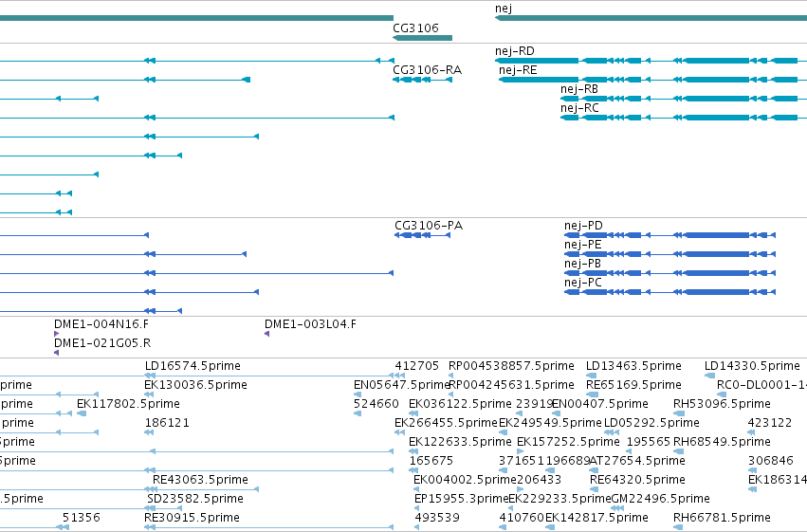Select the RE64320.5prime EST label
Screen dimensions: 807x532
637,480
